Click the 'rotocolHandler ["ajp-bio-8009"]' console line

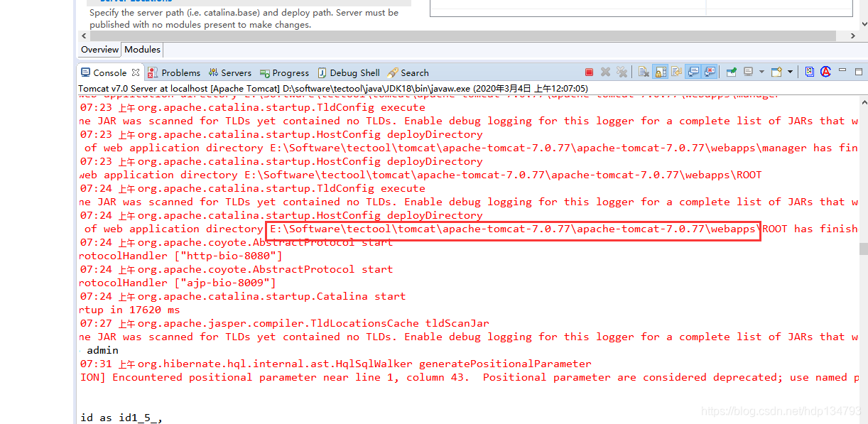click(178, 283)
